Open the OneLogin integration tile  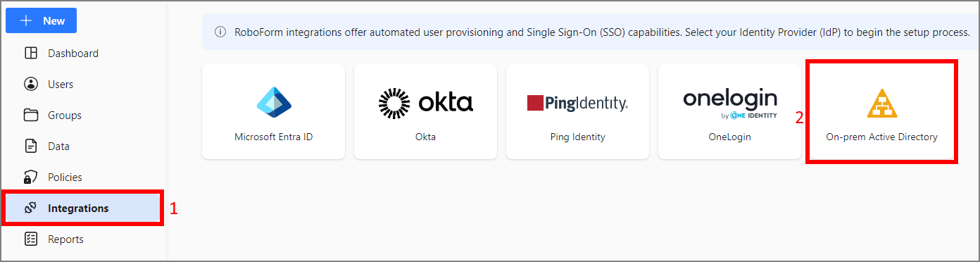[x=729, y=111]
